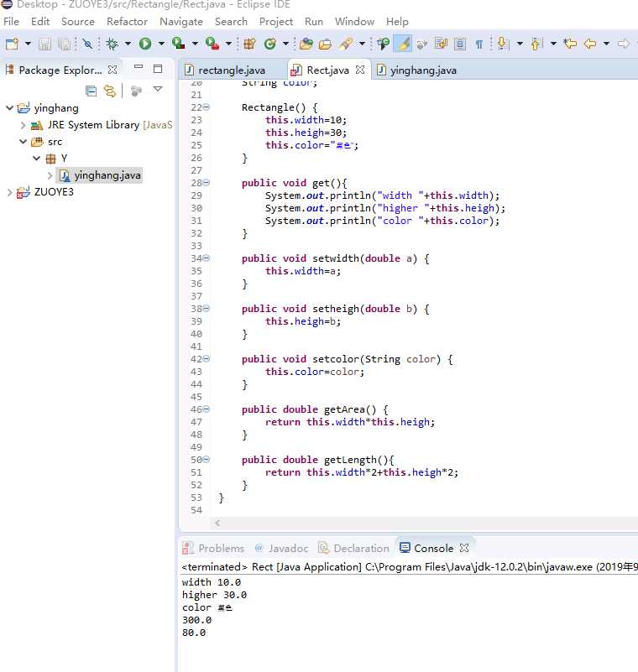Collapse the src folder node
Screen dimensions: 638x672
pyautogui.click(x=24, y=142)
